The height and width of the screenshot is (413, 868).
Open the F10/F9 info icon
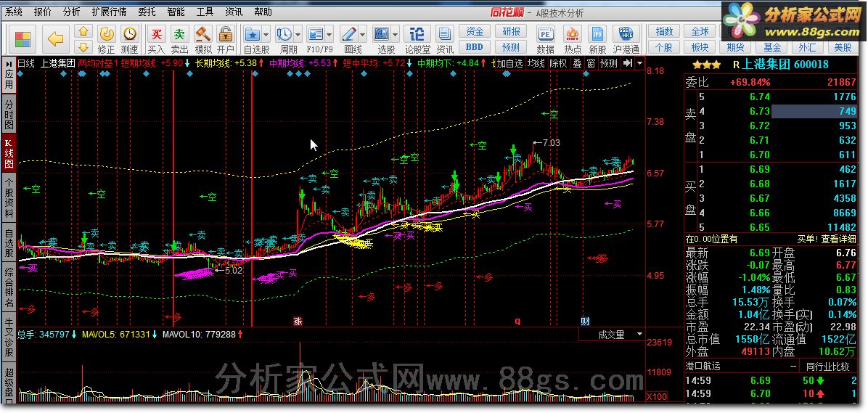coord(316,34)
